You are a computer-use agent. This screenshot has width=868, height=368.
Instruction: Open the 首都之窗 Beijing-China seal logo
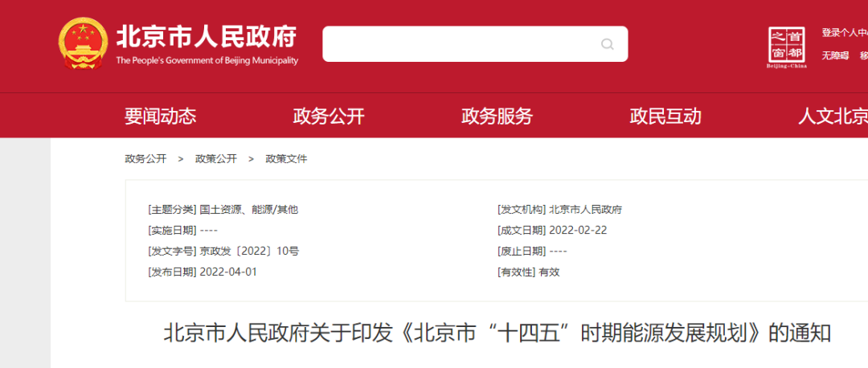click(x=787, y=47)
